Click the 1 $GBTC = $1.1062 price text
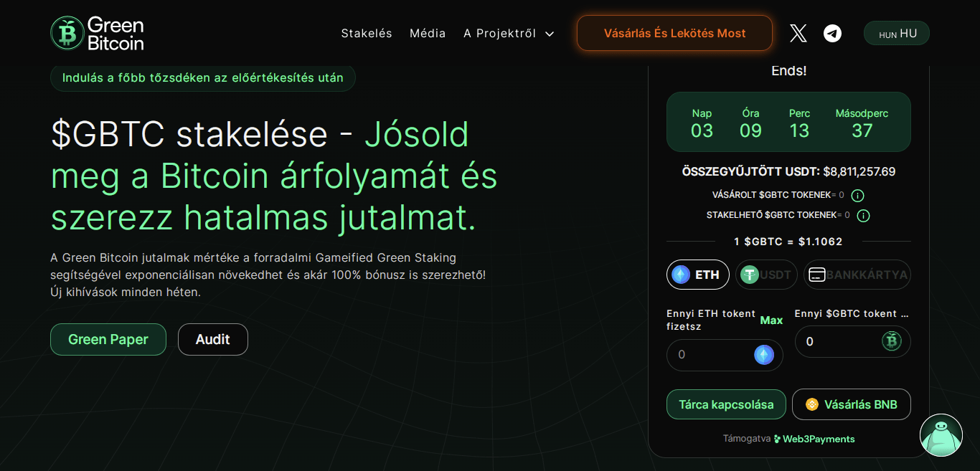Image resolution: width=980 pixels, height=471 pixels. (x=788, y=242)
